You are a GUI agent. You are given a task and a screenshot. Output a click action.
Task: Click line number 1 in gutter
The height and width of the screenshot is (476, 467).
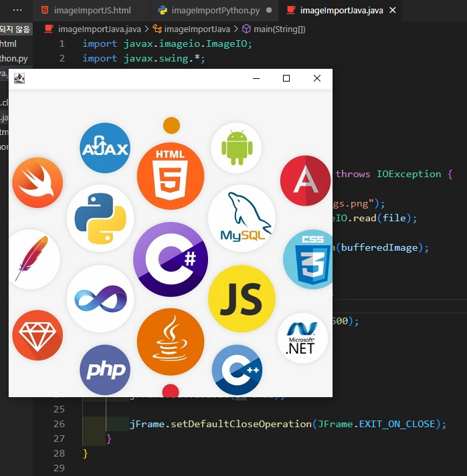pyautogui.click(x=62, y=43)
